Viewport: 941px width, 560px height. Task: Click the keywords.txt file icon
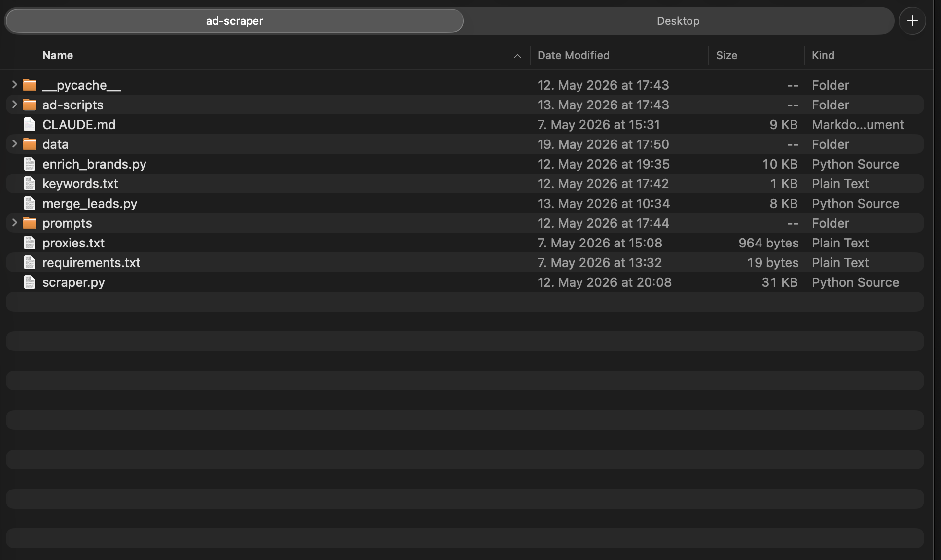(30, 184)
